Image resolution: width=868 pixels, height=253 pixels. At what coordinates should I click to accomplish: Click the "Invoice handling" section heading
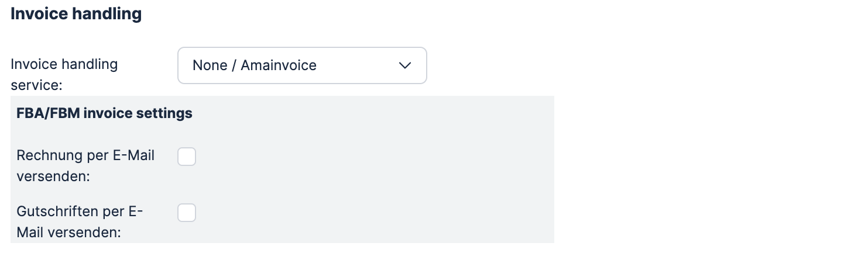point(76,14)
